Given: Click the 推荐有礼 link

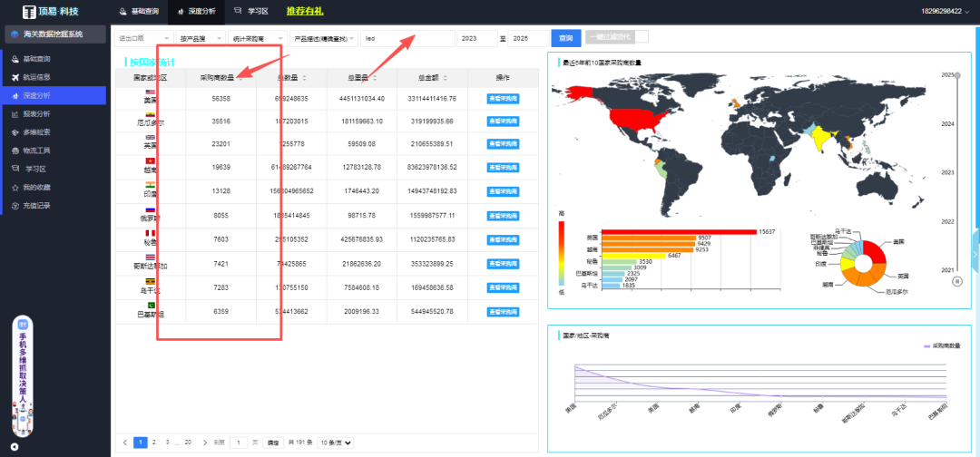Looking at the screenshot, I should click(305, 11).
